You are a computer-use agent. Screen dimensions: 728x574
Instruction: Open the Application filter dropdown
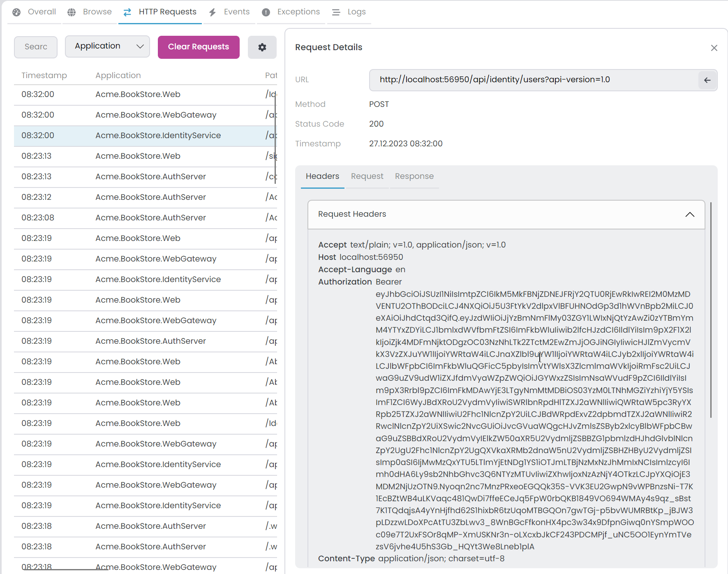pos(107,46)
